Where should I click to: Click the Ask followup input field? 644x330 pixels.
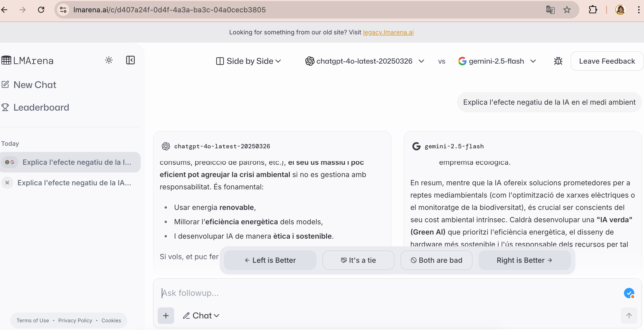359,293
